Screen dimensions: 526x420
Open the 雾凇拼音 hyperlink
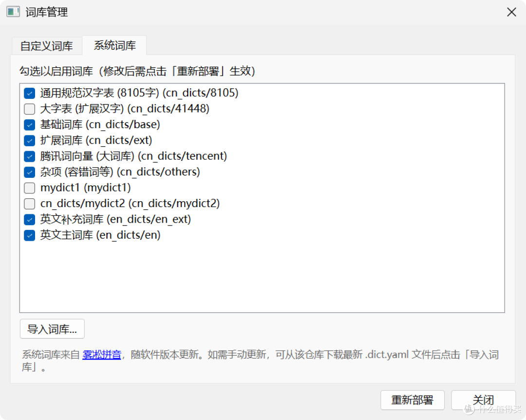pos(102,355)
